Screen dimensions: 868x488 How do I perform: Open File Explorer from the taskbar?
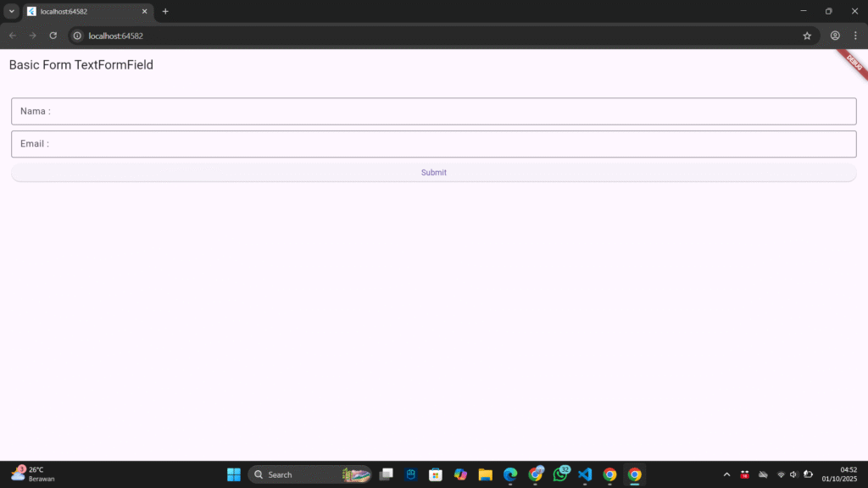[485, 474]
